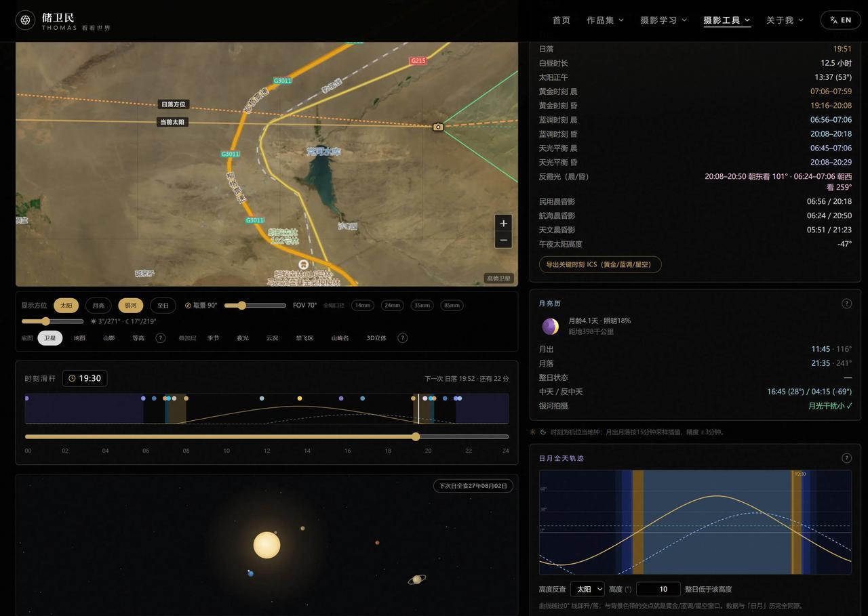868x616 pixels.
Task: Switch base map to 地图
Action: tap(79, 338)
